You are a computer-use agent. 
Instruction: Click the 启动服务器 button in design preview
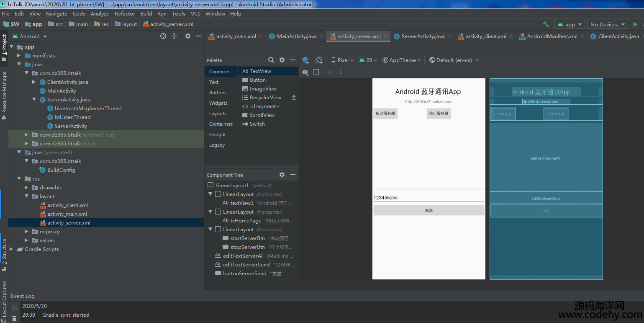(x=385, y=113)
